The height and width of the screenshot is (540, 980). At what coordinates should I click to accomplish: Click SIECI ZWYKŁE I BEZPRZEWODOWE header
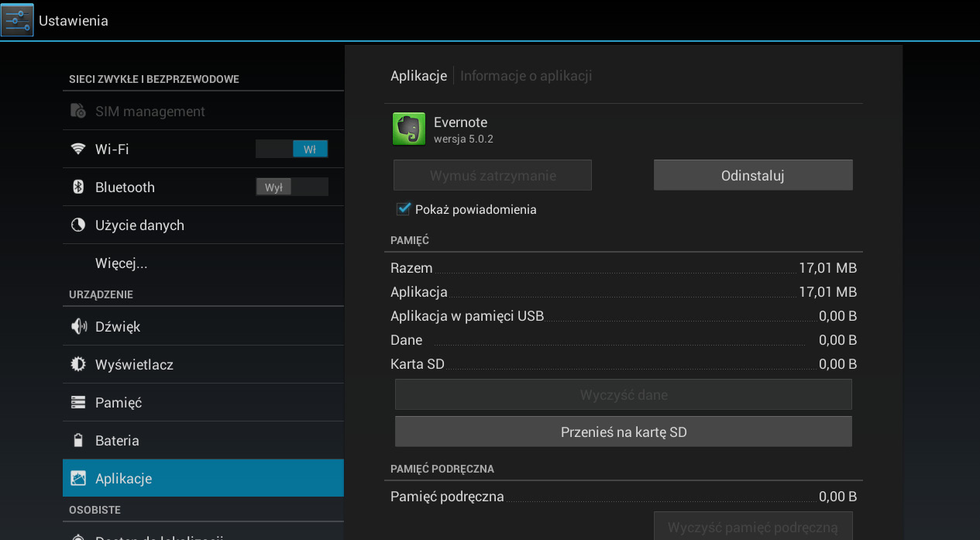[154, 79]
